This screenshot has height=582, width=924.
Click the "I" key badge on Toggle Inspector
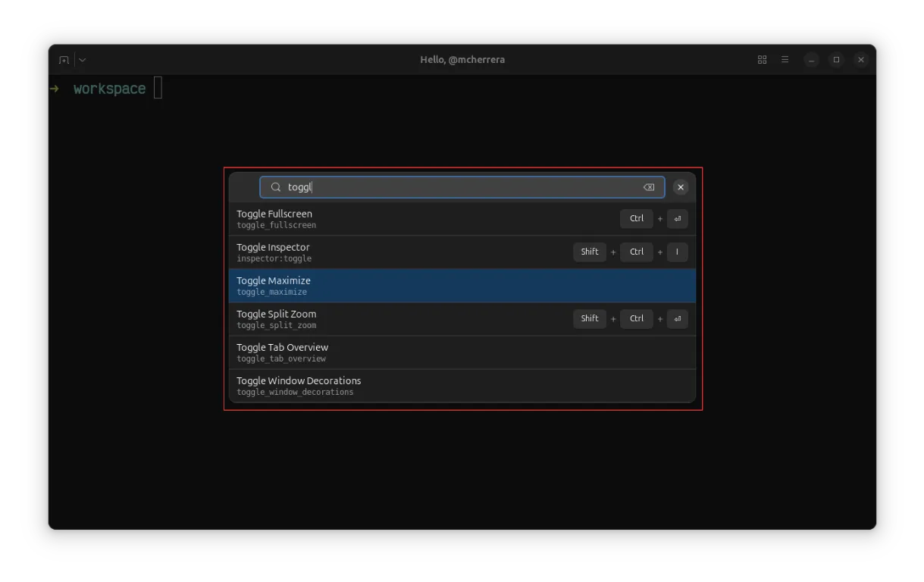pos(677,252)
